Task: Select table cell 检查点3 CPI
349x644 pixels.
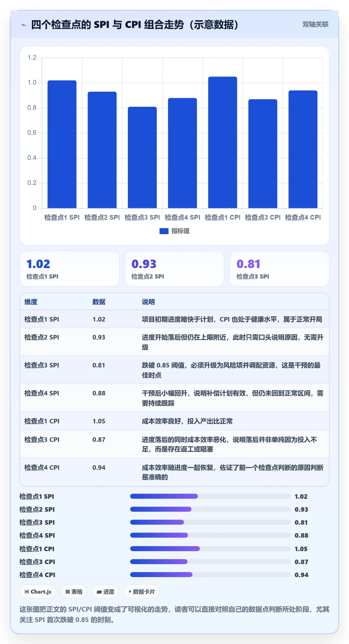Action: [42, 439]
